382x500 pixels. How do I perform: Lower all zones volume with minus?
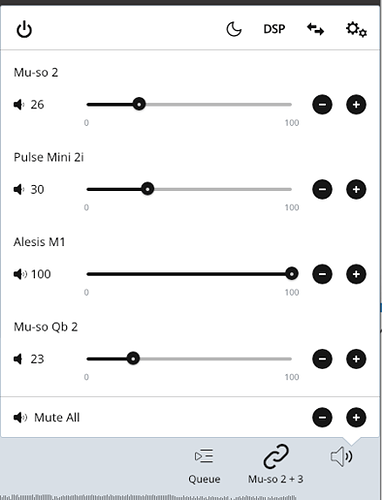[322, 417]
